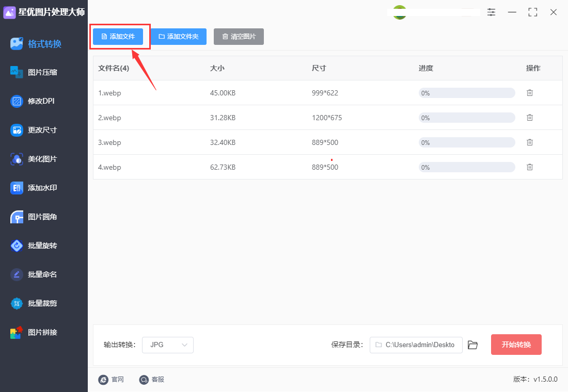This screenshot has height=392, width=568.
Task: Remove 4.webp using its trash icon
Action: point(530,167)
